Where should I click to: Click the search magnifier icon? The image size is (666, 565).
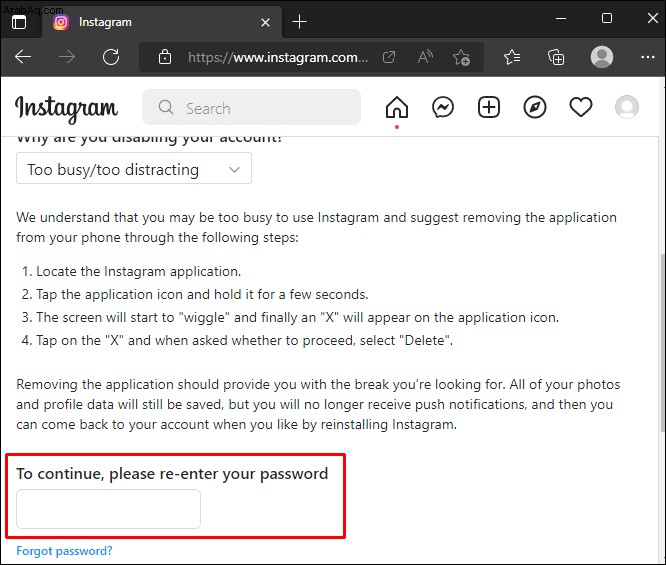tap(166, 107)
